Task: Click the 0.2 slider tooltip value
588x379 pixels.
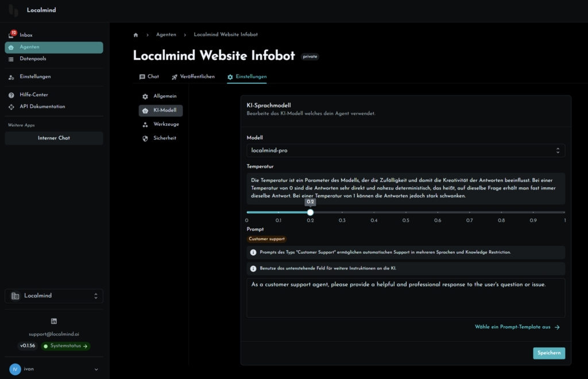Action: click(x=310, y=202)
